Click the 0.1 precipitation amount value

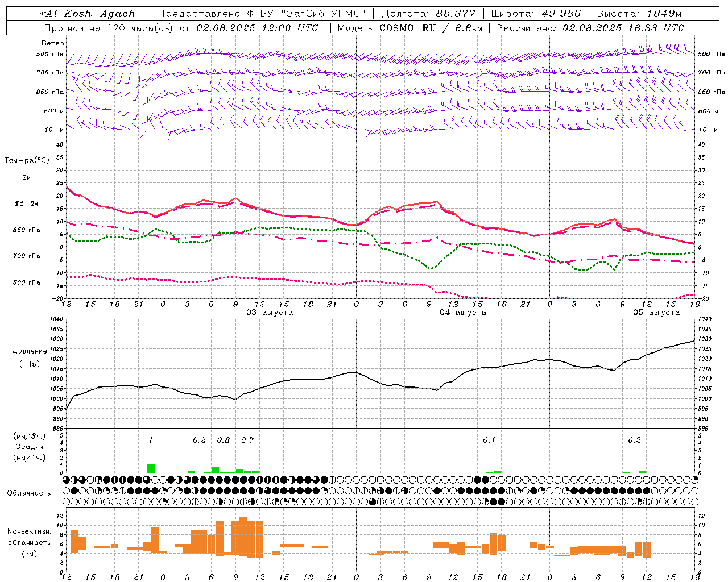coord(489,440)
